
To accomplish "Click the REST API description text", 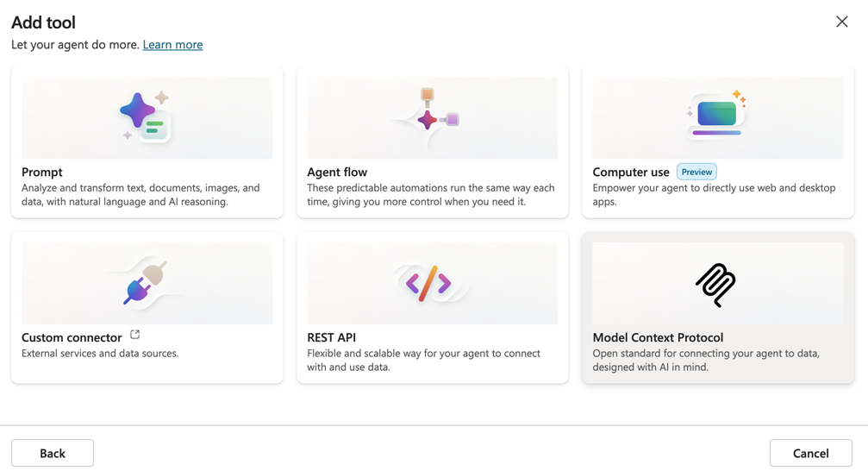I will pyautogui.click(x=423, y=360).
